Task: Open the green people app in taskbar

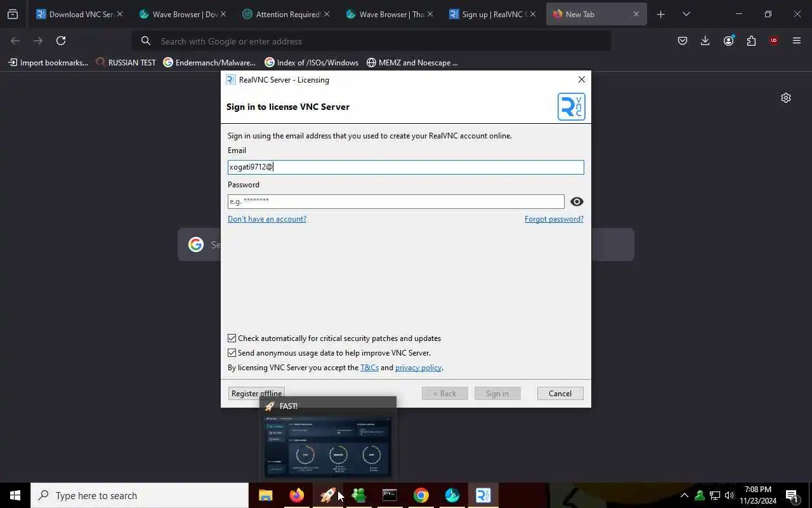Action: pos(359,495)
